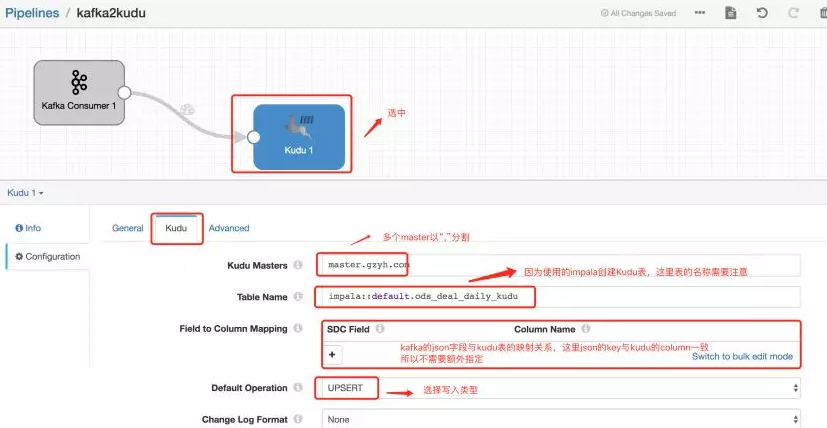Click the kafka2kudu pipeline title
This screenshot has height=428, width=827.
pyautogui.click(x=111, y=13)
